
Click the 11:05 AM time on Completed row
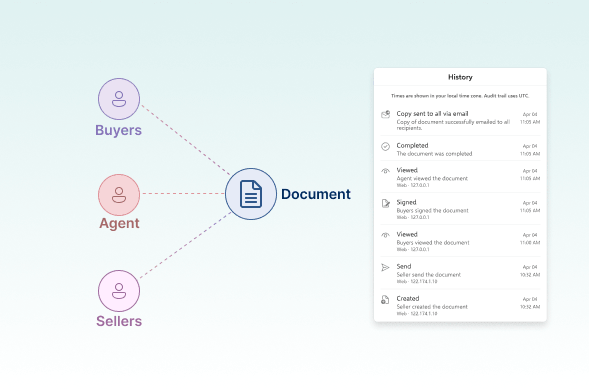point(530,154)
